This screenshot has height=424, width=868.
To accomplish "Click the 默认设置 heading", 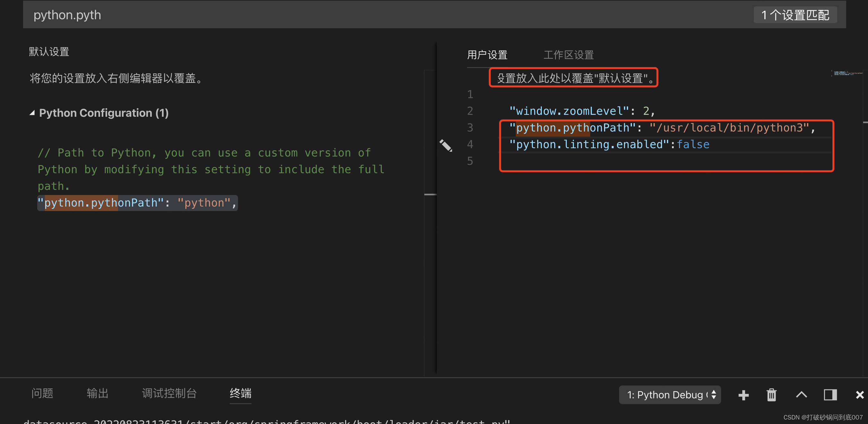I will coord(49,52).
